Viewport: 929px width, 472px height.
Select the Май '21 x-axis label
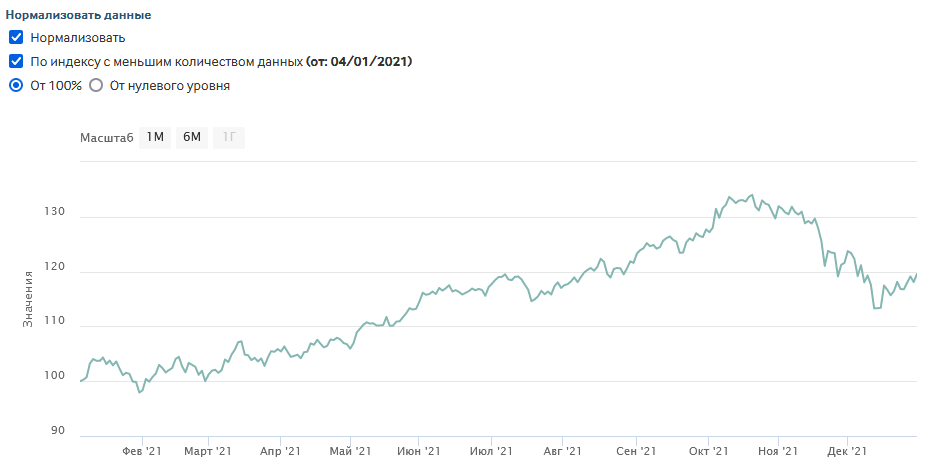(350, 452)
